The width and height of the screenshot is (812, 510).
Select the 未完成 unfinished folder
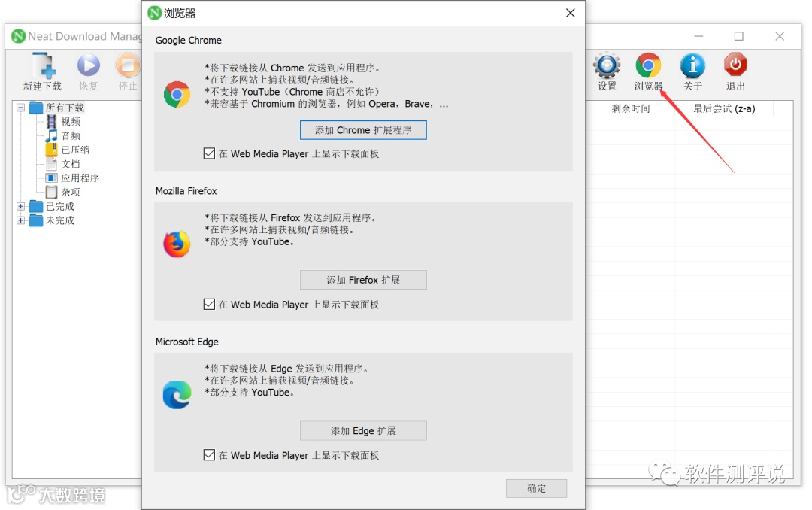coord(59,220)
